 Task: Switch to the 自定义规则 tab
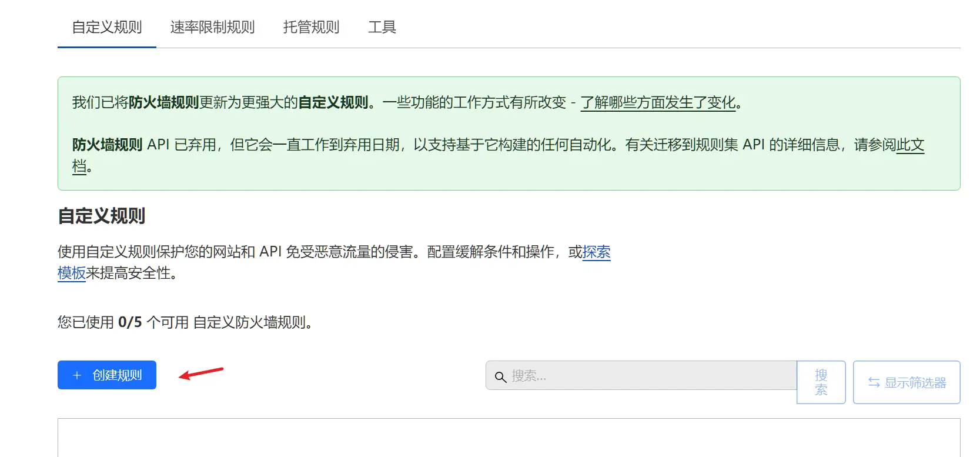(107, 27)
